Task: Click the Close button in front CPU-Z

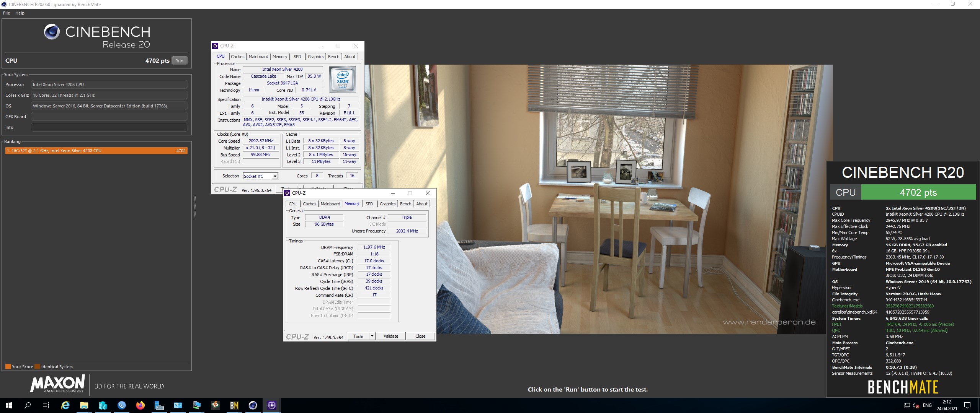Action: coord(420,336)
